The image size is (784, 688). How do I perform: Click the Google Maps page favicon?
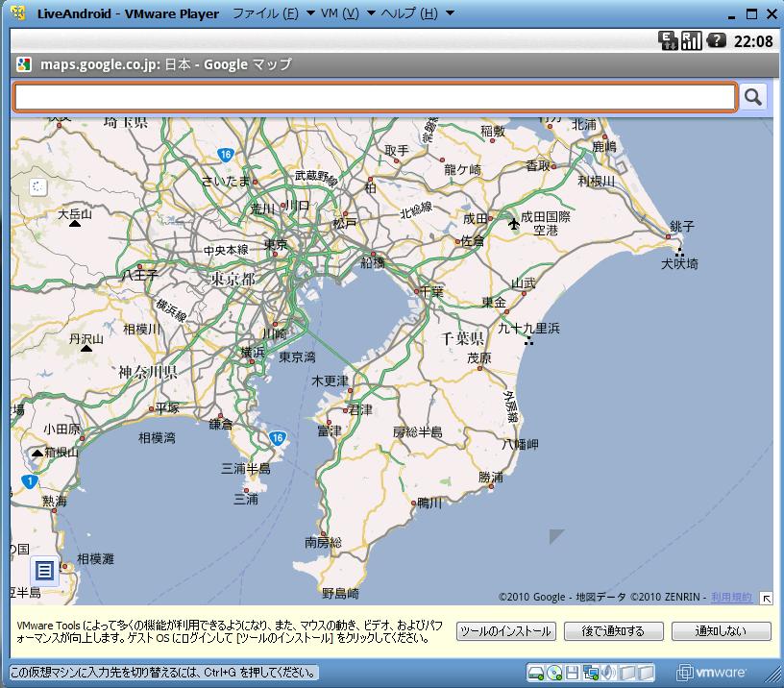(23, 64)
